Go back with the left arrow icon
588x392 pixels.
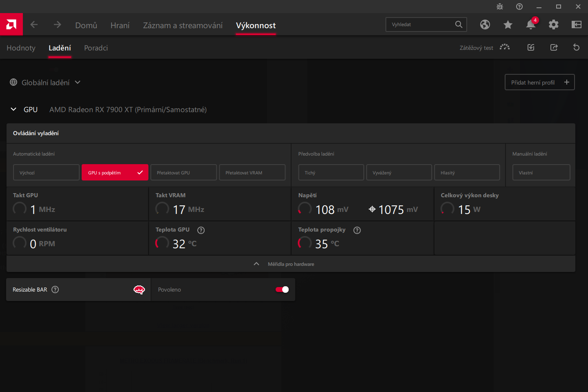coord(34,25)
